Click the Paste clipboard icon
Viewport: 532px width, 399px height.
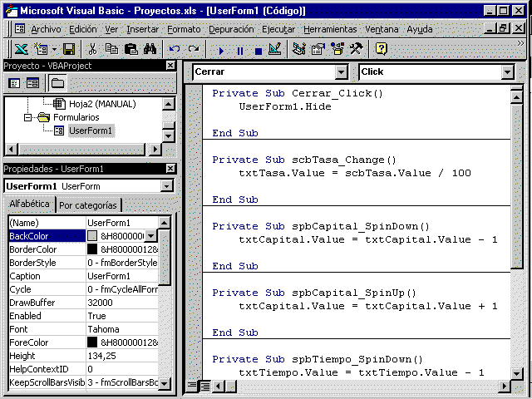(131, 49)
